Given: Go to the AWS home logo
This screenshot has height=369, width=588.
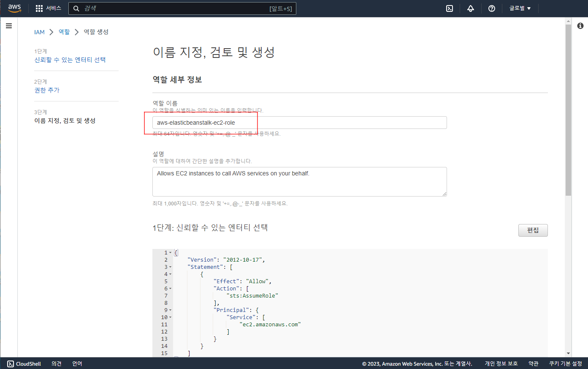Looking at the screenshot, I should point(14,8).
